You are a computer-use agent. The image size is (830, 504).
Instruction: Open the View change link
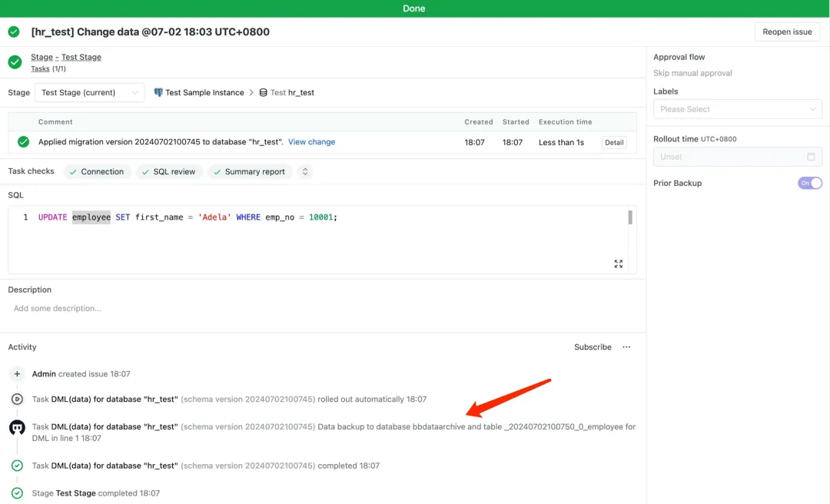(x=311, y=142)
